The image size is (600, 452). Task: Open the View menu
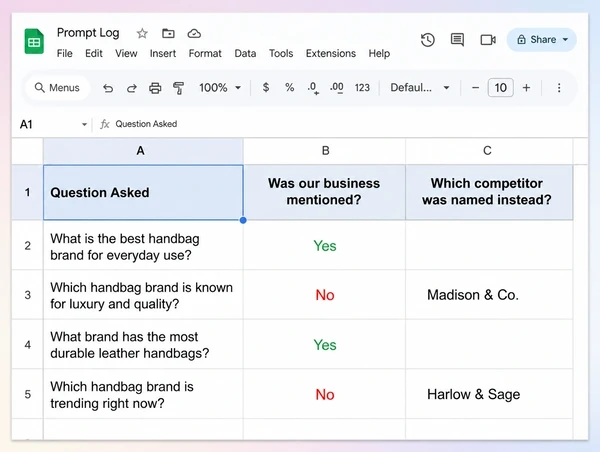(x=126, y=53)
